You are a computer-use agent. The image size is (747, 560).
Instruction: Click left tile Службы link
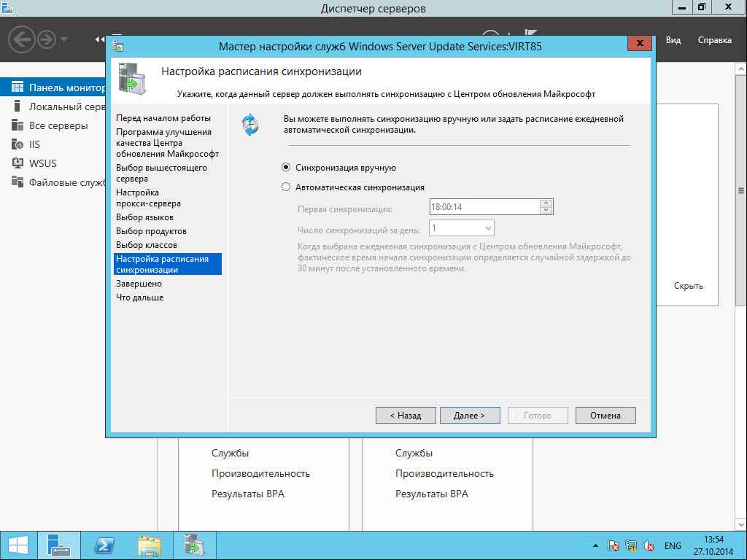(230, 454)
